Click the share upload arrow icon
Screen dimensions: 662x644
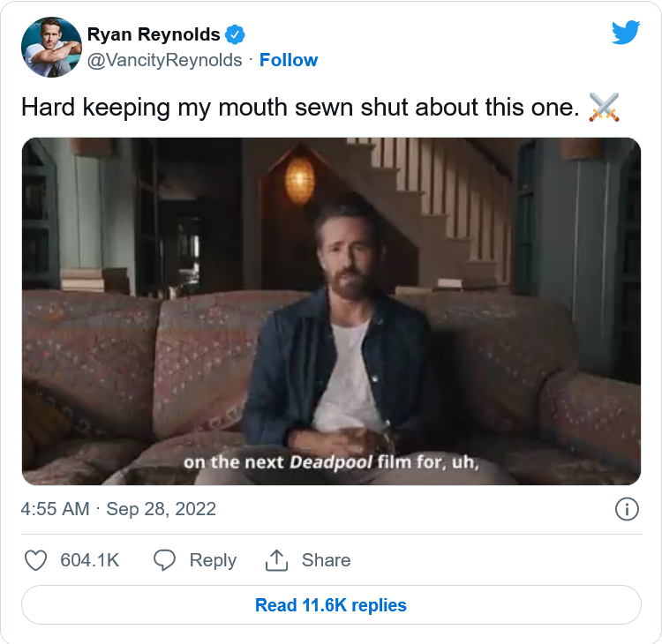pyautogui.click(x=276, y=560)
